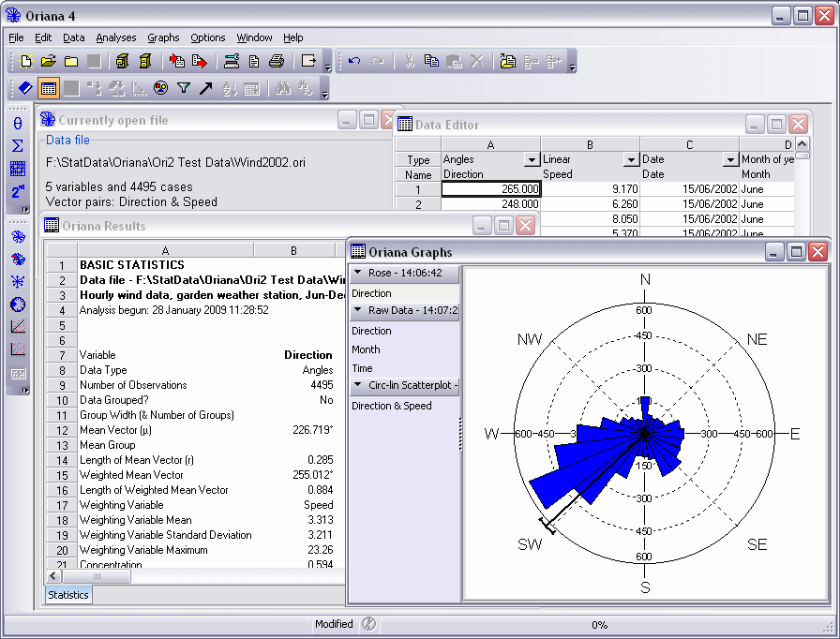Screen dimensions: 840x639
Task: Click the Undo arrow icon
Action: 353,62
